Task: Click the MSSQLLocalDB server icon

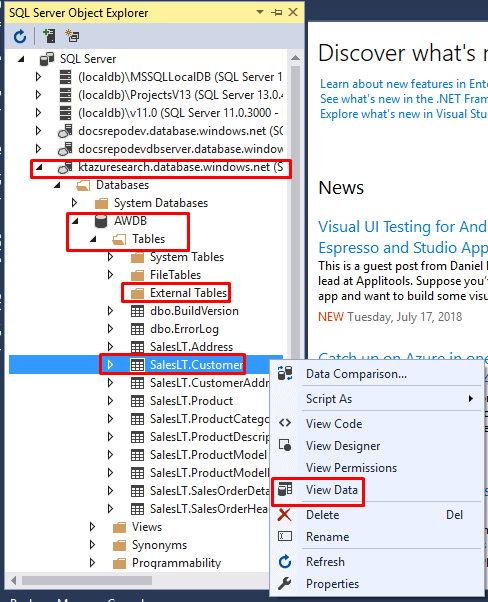Action: coord(66,77)
